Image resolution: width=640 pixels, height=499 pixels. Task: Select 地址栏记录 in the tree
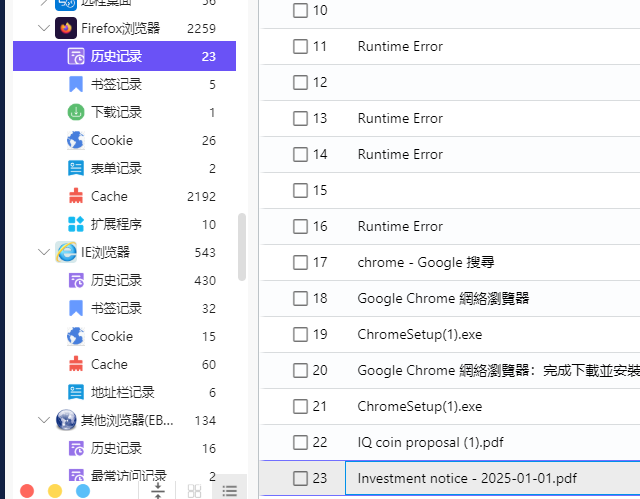124,392
